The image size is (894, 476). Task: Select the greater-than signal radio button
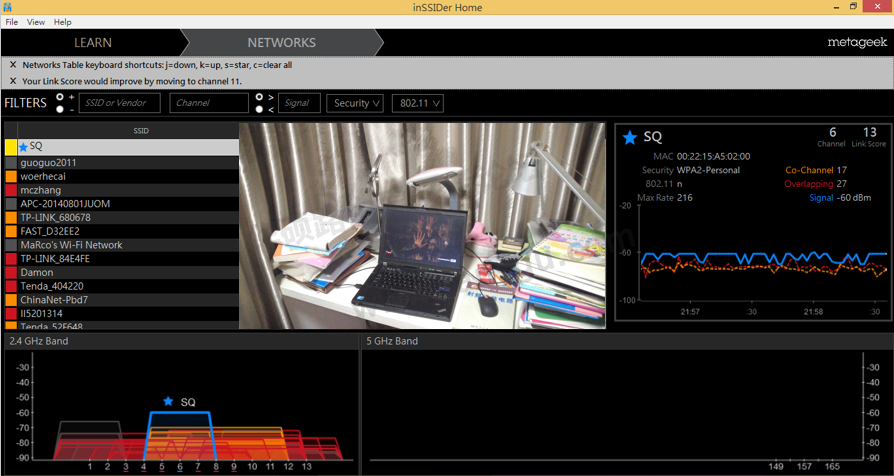[259, 97]
